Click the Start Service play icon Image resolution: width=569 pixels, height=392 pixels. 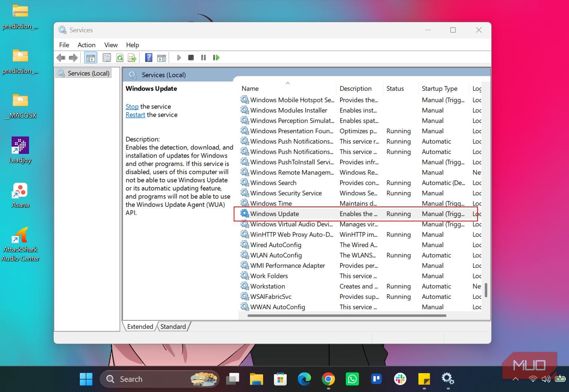pos(179,57)
